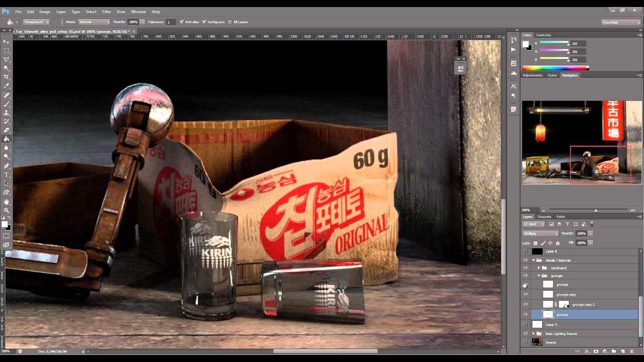Create a new adjustment layer

(605, 351)
